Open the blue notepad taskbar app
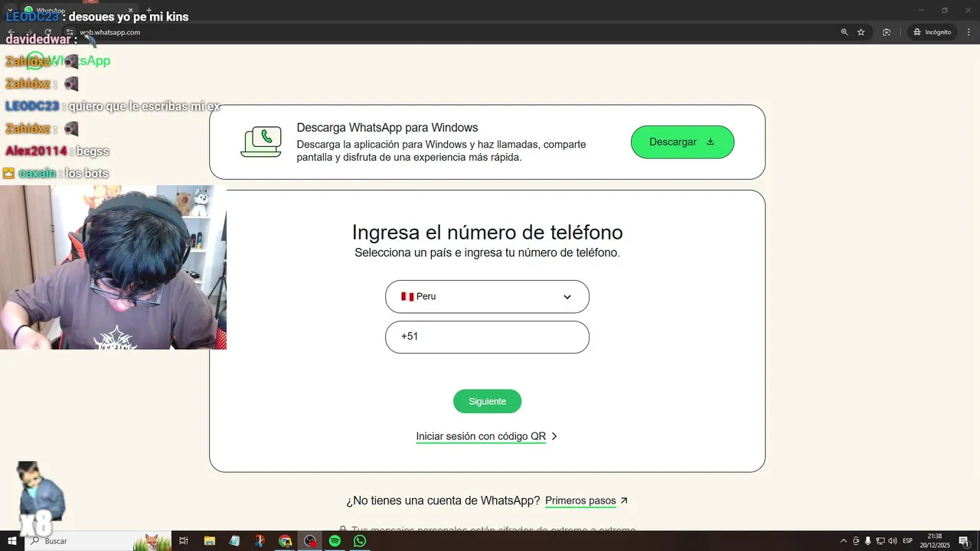 click(234, 540)
